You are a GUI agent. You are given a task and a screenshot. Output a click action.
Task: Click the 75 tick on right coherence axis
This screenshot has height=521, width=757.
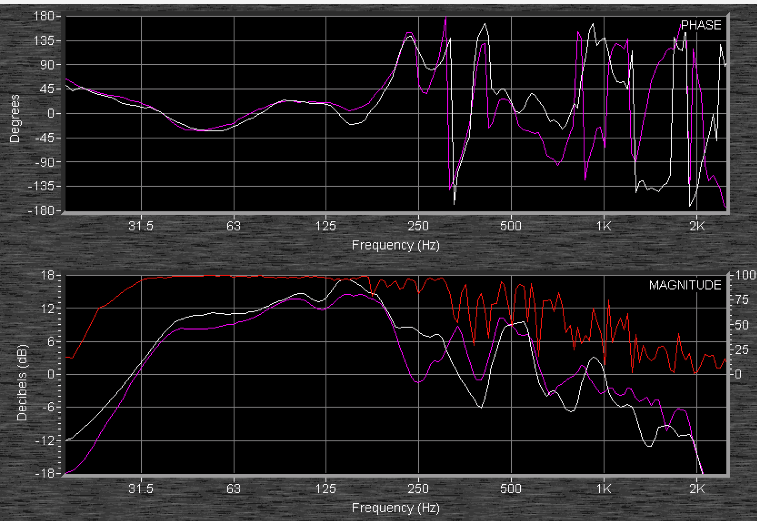[x=742, y=300]
